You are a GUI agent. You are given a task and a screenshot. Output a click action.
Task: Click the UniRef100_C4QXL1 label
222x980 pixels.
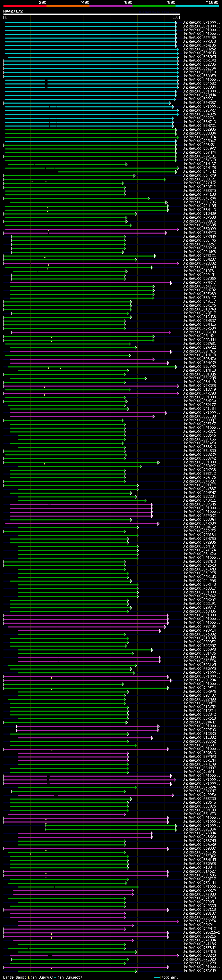pos(199,500)
